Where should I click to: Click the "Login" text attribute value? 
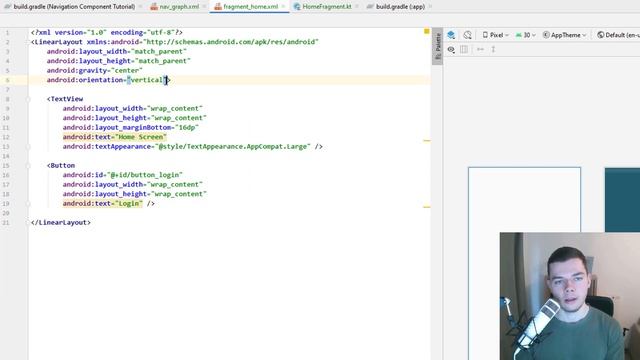(x=129, y=204)
